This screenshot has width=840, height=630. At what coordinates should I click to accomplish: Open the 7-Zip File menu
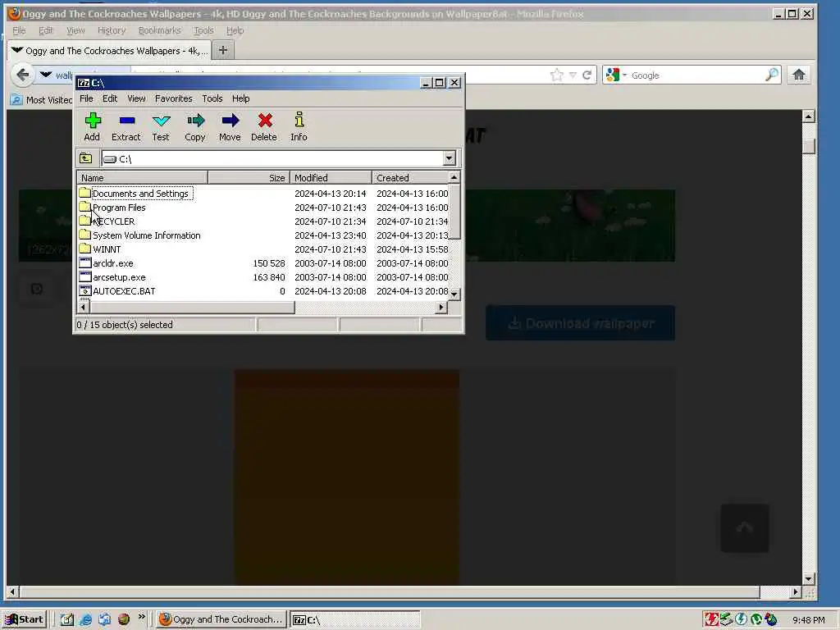coord(86,98)
